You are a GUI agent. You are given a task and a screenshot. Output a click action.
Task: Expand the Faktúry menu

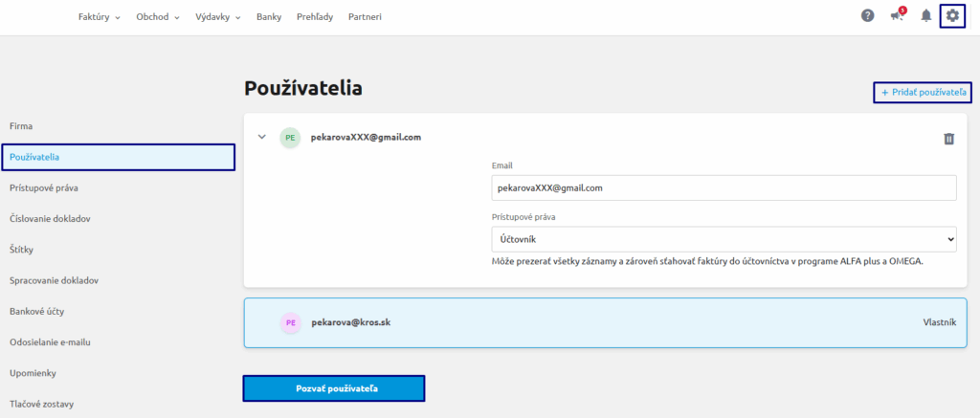pyautogui.click(x=99, y=17)
